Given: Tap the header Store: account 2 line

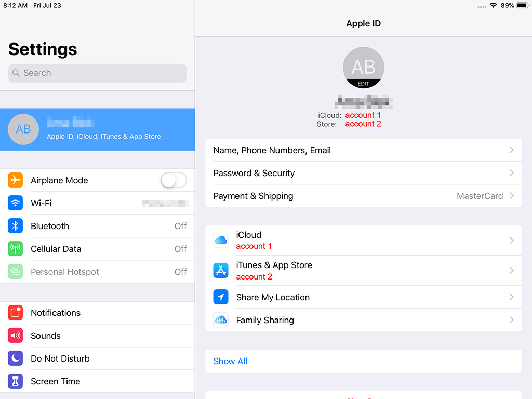Looking at the screenshot, I should click(349, 124).
